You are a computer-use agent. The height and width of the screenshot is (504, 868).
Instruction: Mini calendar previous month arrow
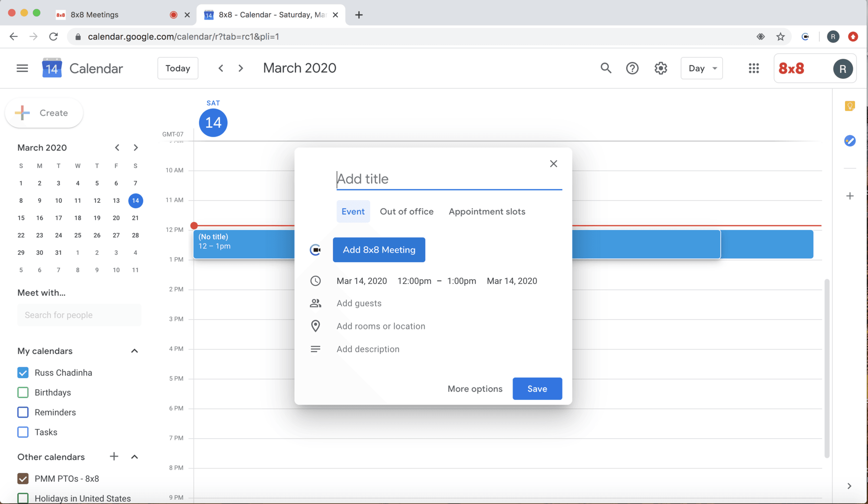point(117,148)
